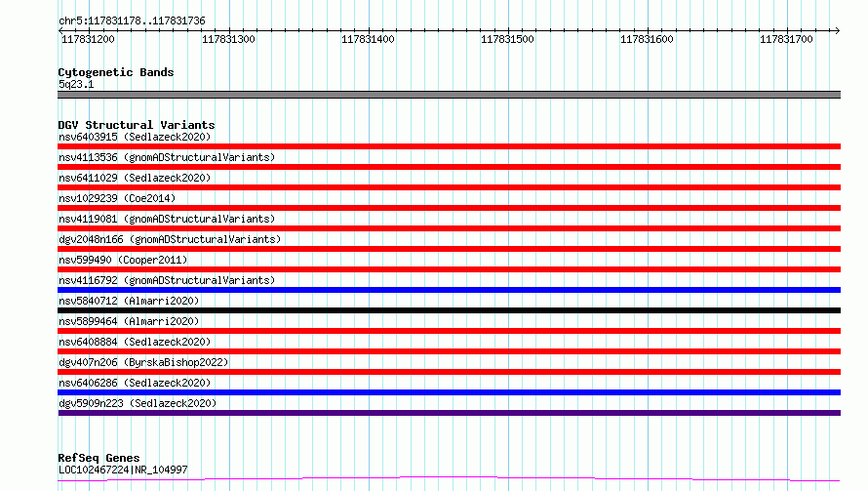Select the nsv5840712 (Almarri2020) label
The width and height of the screenshot is (868, 491).
(x=129, y=301)
